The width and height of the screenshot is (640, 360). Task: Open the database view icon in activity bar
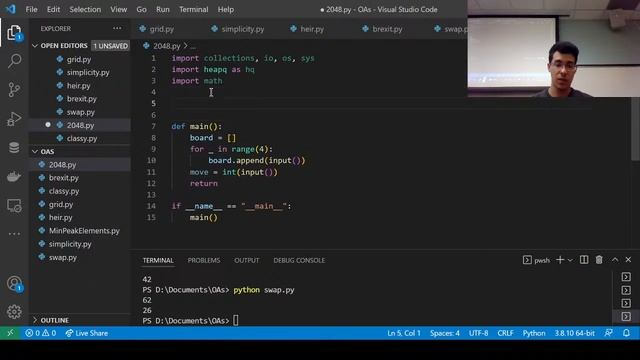[x=14, y=147]
